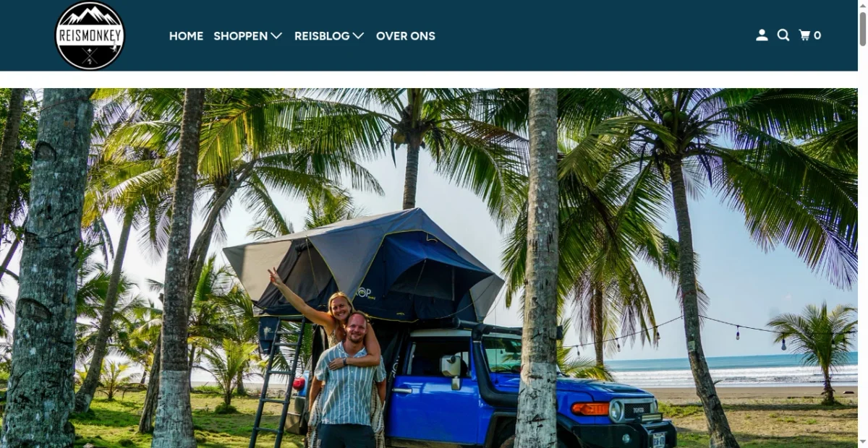Click the vertical scrollbar thumb
868x448 pixels.
pyautogui.click(x=863, y=27)
